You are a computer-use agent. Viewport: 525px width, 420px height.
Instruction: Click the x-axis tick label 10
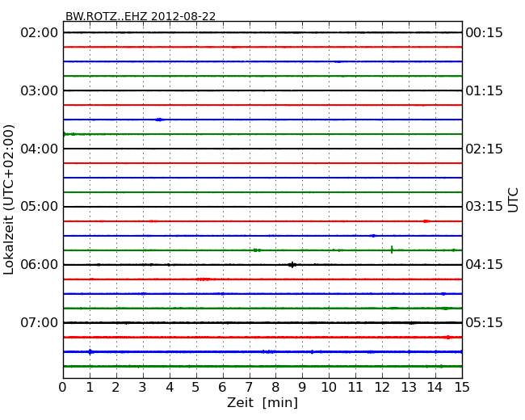tap(329, 388)
